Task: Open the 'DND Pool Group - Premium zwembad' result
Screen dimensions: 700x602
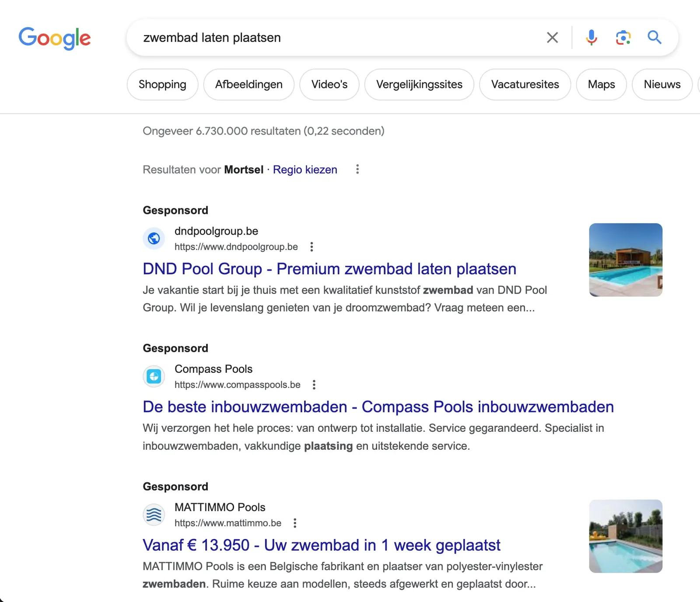Action: pyautogui.click(x=329, y=269)
